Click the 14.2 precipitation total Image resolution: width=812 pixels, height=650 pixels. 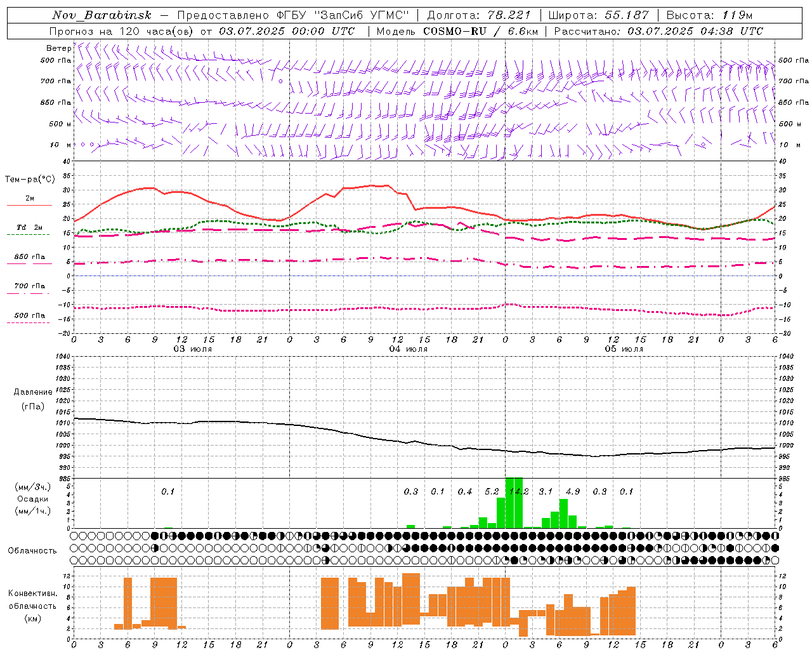(x=519, y=491)
